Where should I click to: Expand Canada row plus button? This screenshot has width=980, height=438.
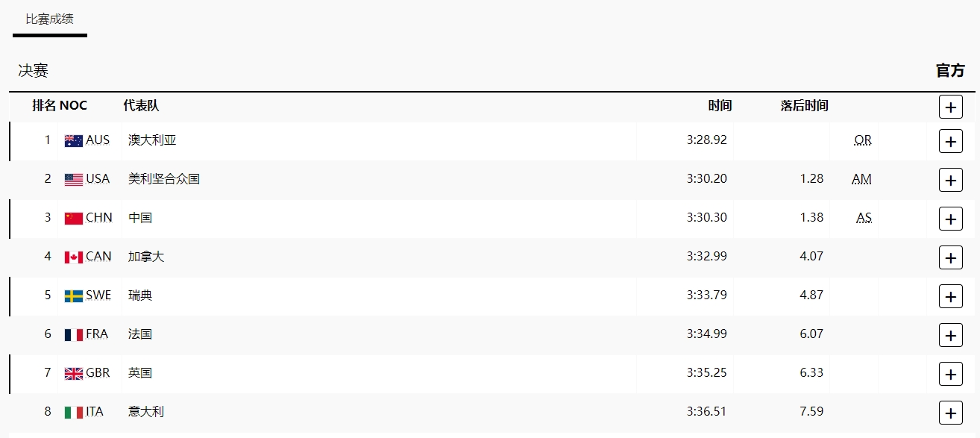[950, 257]
